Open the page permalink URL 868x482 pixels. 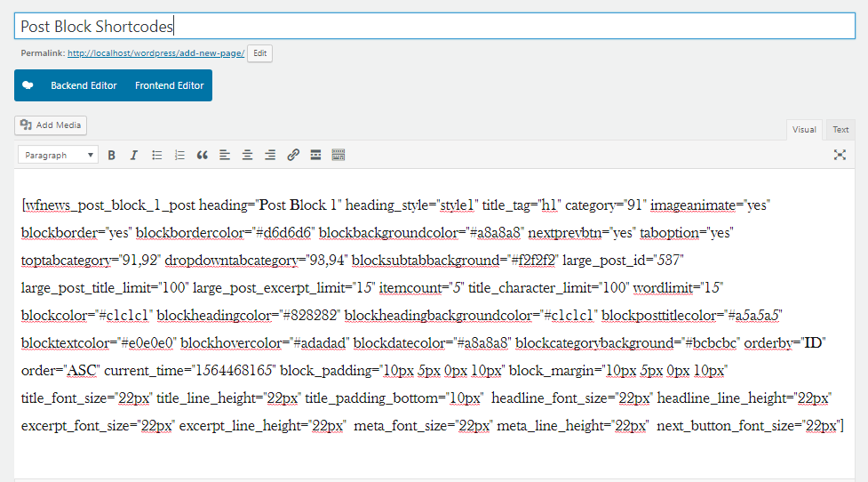pos(155,53)
